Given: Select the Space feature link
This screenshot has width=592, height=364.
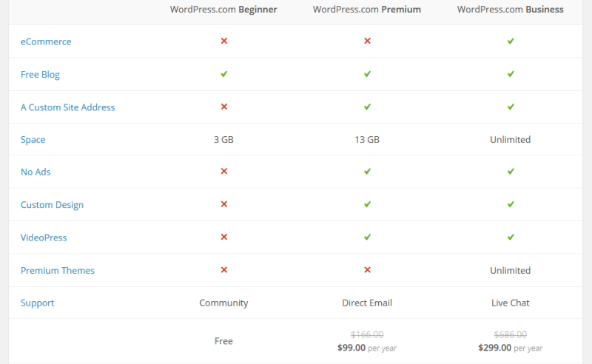Looking at the screenshot, I should point(33,140).
